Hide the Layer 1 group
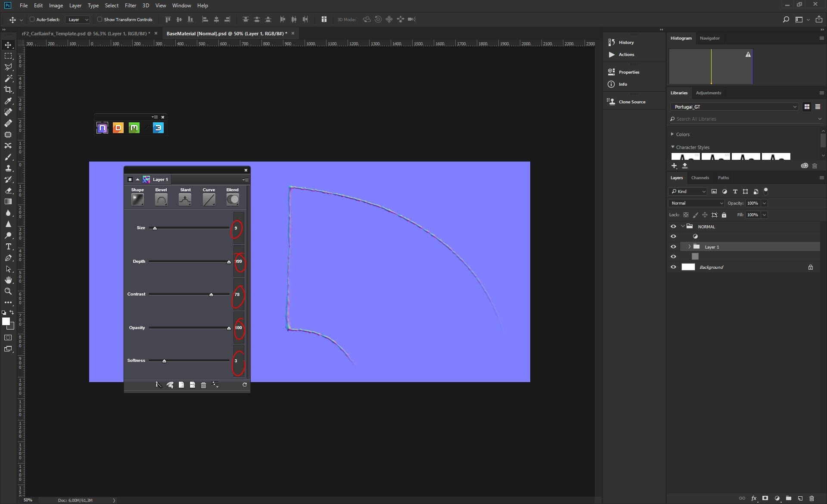 [673, 247]
